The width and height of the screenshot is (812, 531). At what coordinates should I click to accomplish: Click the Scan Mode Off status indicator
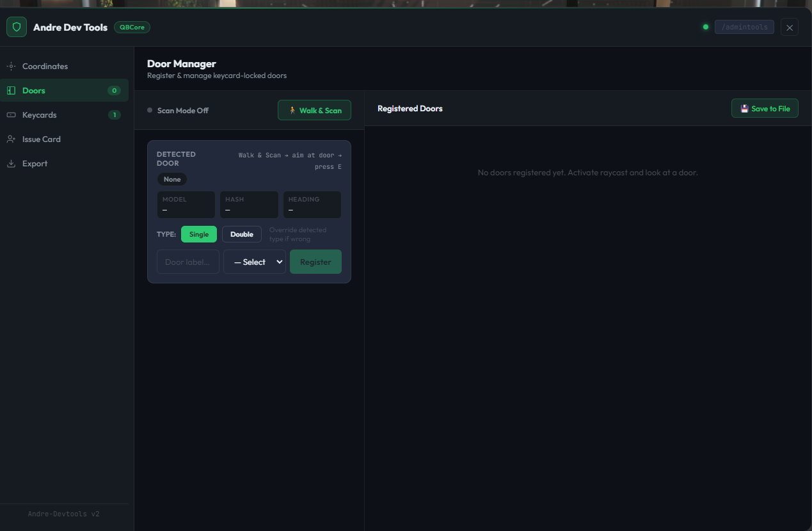(x=178, y=111)
